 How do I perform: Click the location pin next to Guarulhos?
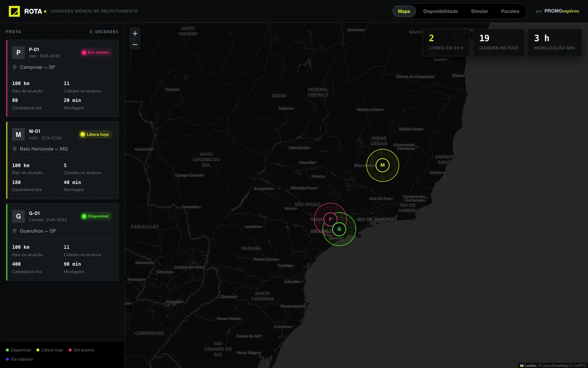click(x=15, y=231)
